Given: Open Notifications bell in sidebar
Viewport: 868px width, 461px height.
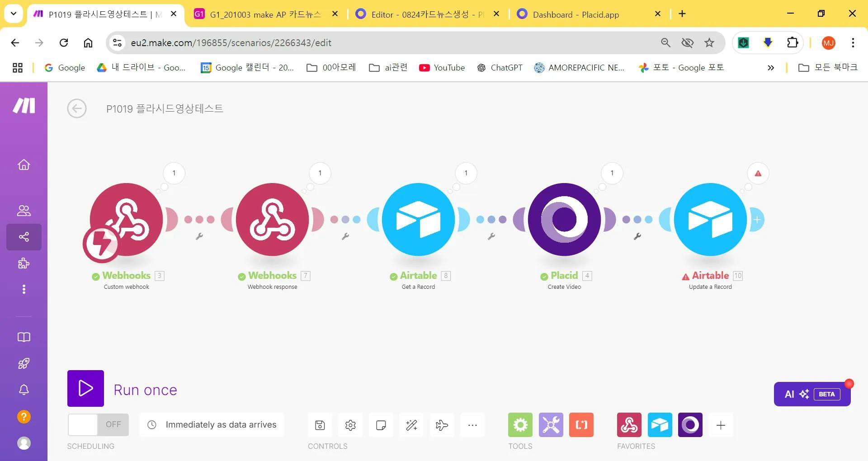Looking at the screenshot, I should [x=24, y=390].
